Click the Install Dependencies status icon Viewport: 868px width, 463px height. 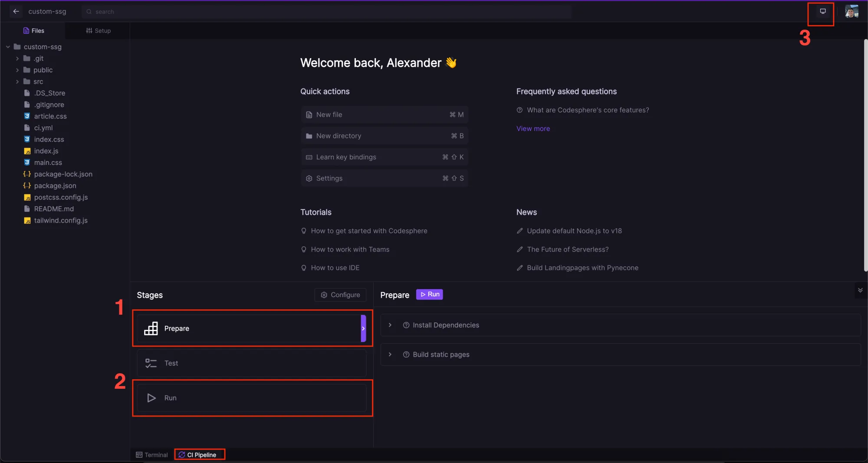click(x=406, y=325)
